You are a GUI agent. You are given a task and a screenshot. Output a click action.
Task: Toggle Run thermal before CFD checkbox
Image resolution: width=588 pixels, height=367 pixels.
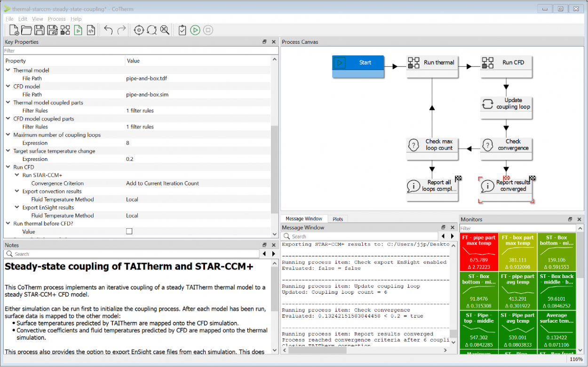pyautogui.click(x=129, y=231)
